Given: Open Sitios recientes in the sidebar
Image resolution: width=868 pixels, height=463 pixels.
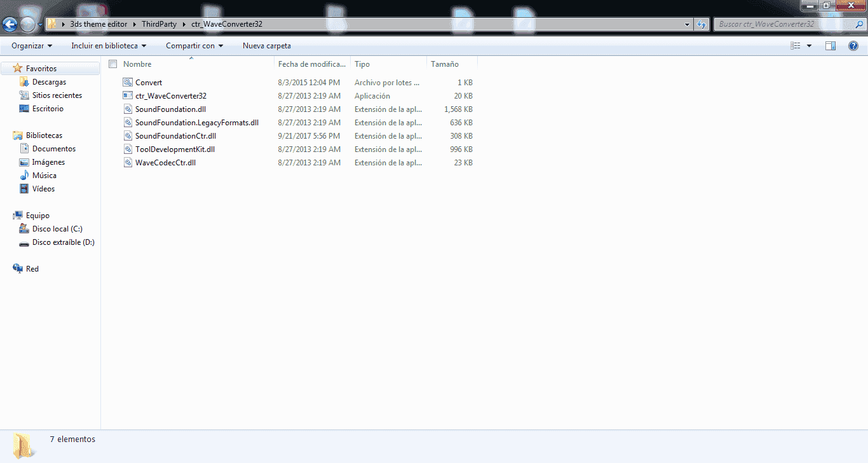Looking at the screenshot, I should tap(57, 95).
